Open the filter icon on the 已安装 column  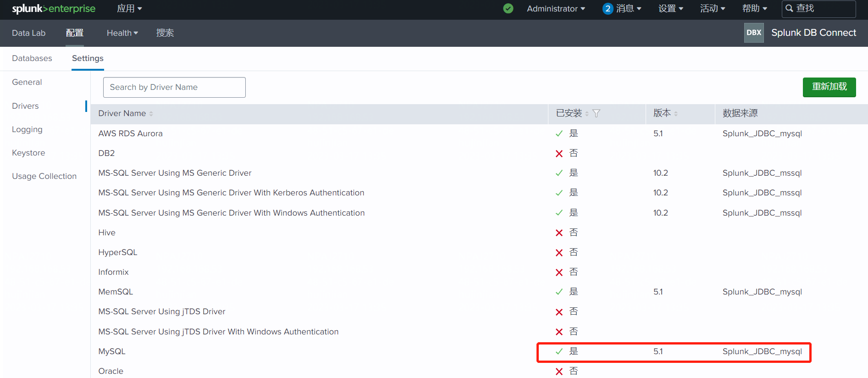[x=596, y=113]
